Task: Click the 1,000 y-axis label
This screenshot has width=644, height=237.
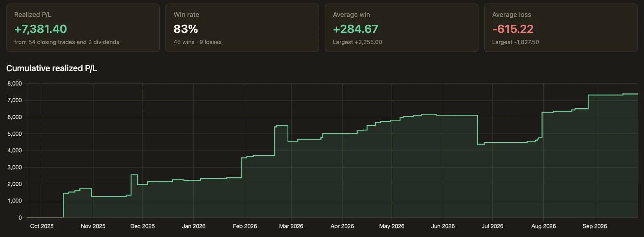Action: (x=14, y=201)
